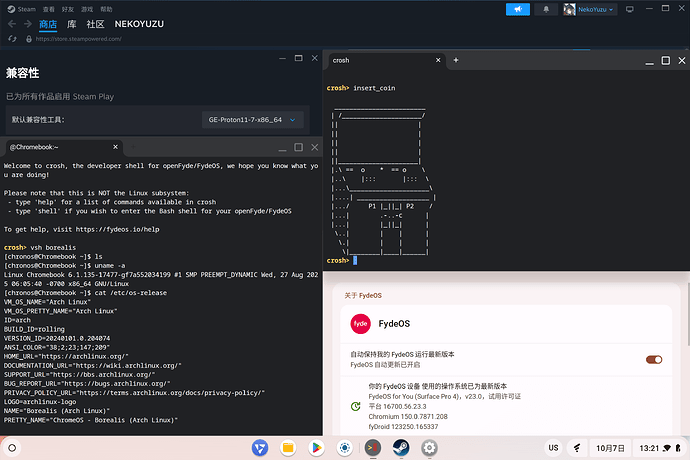Switch to the 社区 tab in Steam
The width and height of the screenshot is (690, 460).
pos(95,24)
